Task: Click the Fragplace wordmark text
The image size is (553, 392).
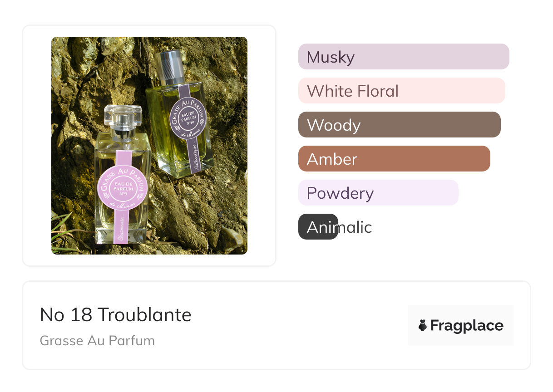Action: 467,325
